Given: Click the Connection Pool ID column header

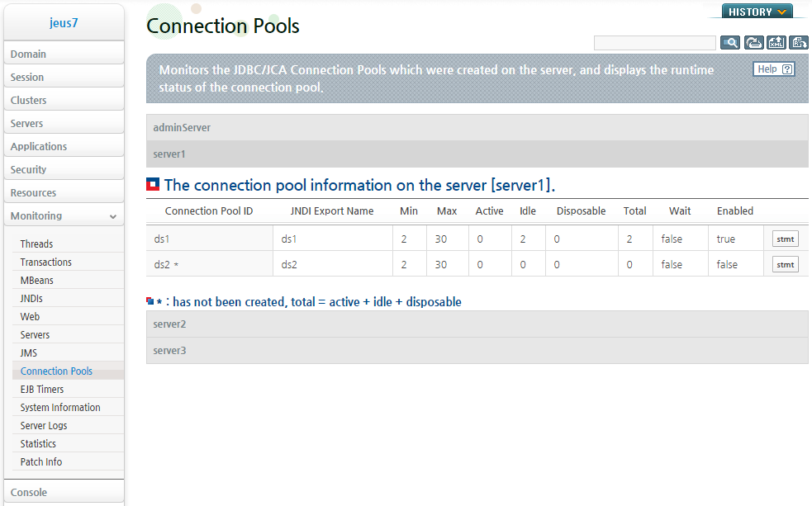Looking at the screenshot, I should pyautogui.click(x=209, y=211).
